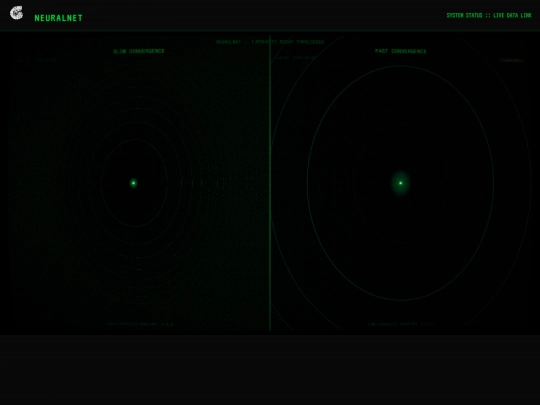This screenshot has width=540, height=405.
Task: Select the Slow Convergence heading
Action: pyautogui.click(x=139, y=51)
